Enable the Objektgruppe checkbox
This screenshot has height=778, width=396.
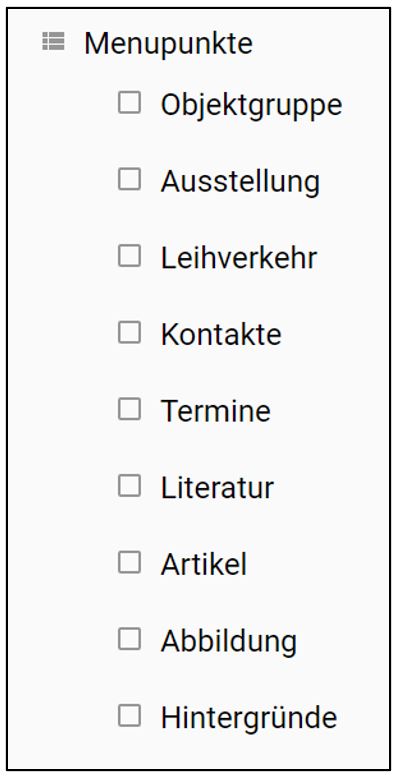[130, 102]
